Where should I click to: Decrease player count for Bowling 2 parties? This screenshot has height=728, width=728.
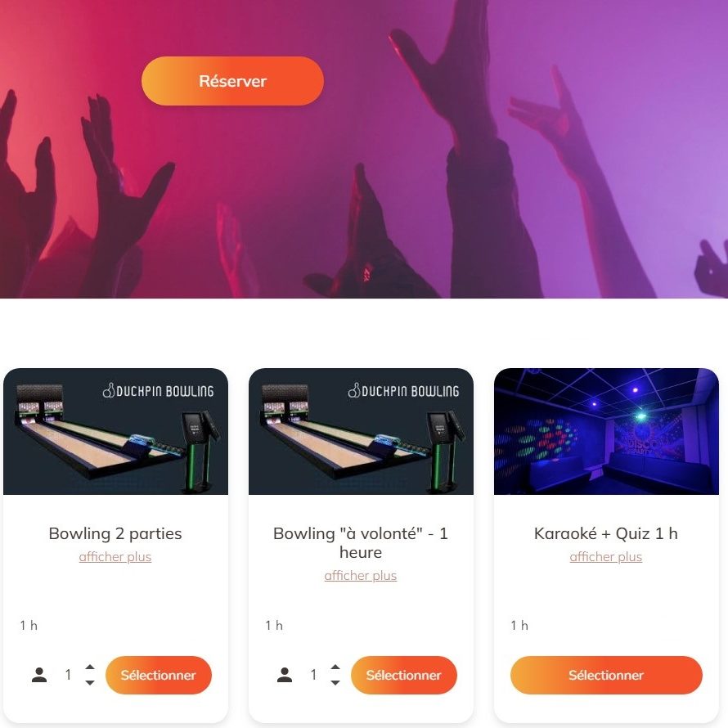pos(90,682)
